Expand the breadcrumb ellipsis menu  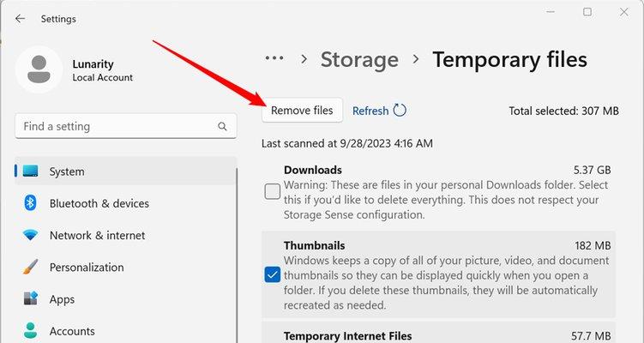(274, 58)
